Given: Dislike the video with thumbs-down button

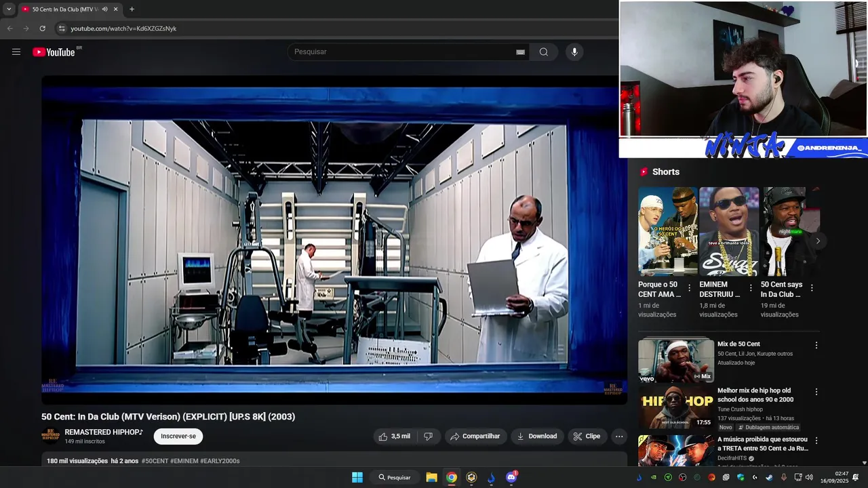Looking at the screenshot, I should click(428, 436).
